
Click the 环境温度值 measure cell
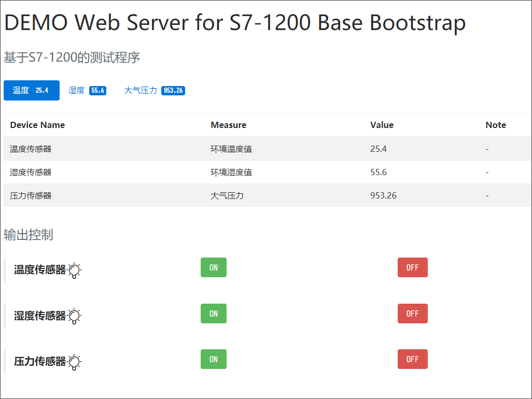tap(231, 149)
